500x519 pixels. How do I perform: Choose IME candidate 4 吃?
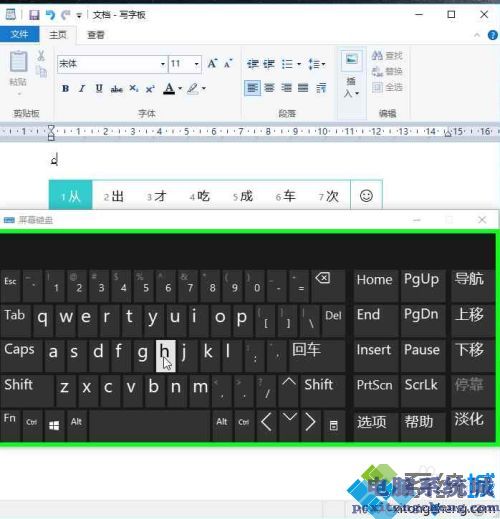coord(199,196)
